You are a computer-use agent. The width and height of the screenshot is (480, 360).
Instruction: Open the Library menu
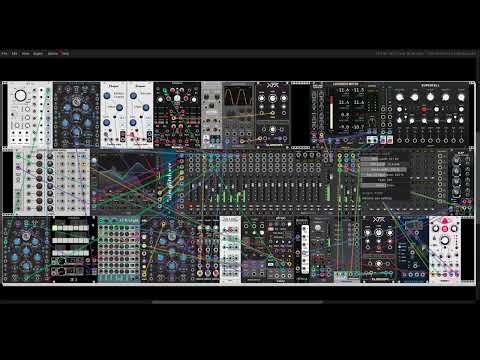point(53,53)
